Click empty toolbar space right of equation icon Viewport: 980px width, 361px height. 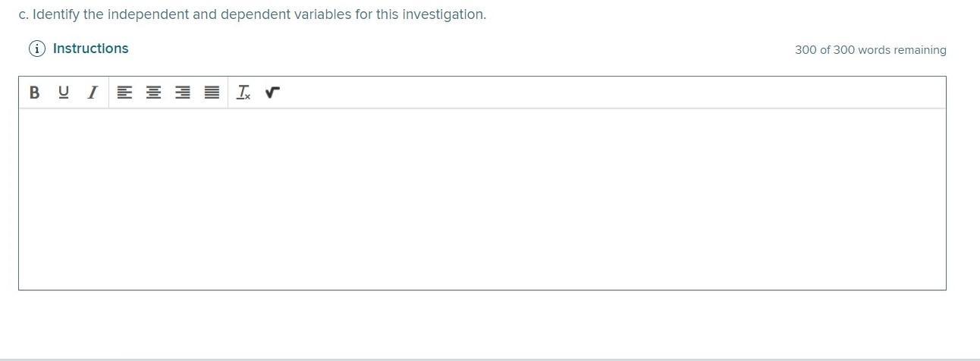[x=607, y=93]
